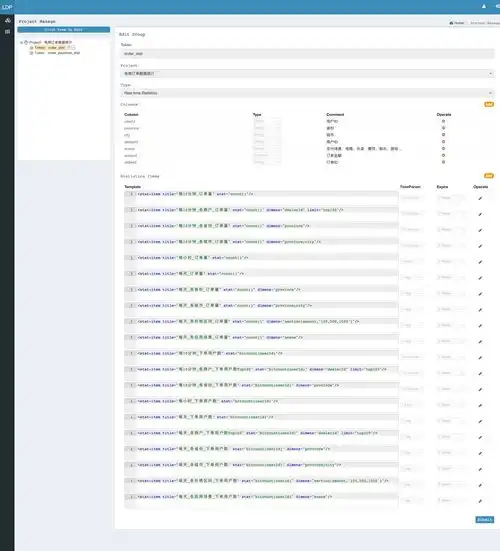The height and width of the screenshot is (551, 500).
Task: Click the Submit button at the bottom
Action: coord(485,519)
